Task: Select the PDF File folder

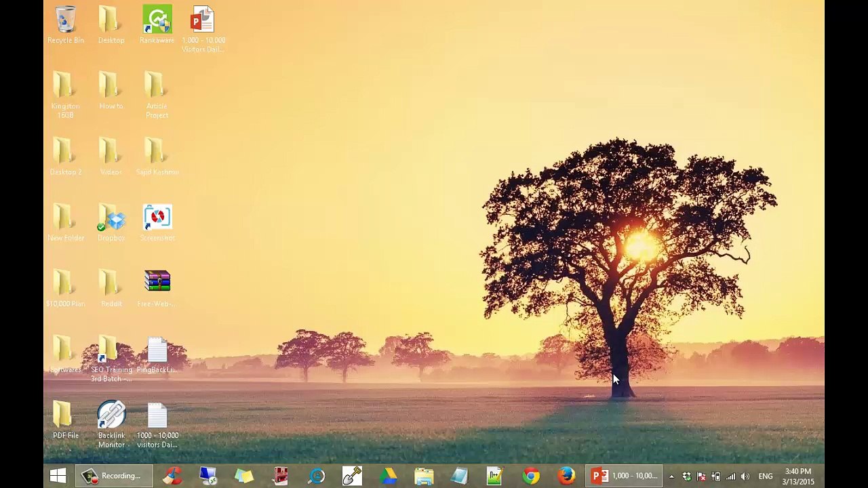Action: tap(66, 420)
